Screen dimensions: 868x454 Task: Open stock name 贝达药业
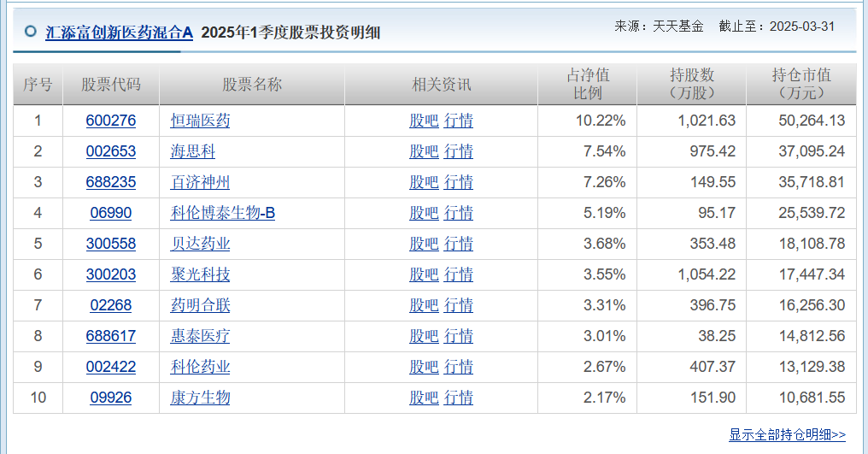click(200, 244)
